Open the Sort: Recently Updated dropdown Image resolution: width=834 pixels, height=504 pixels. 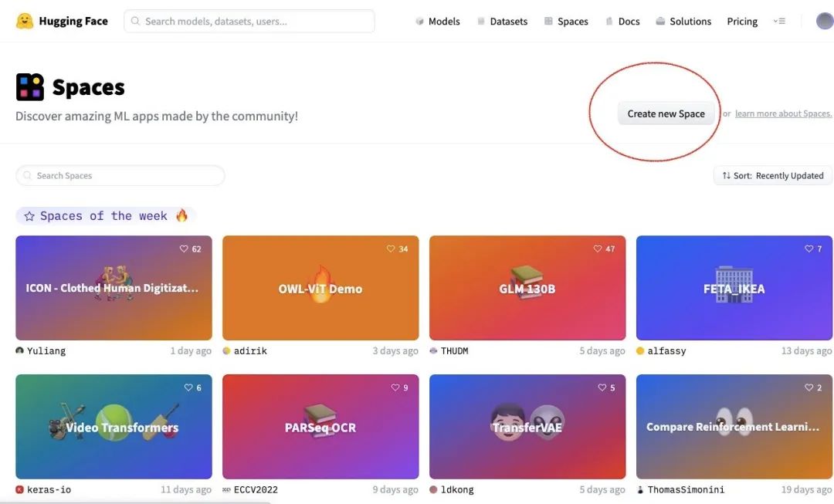773,175
